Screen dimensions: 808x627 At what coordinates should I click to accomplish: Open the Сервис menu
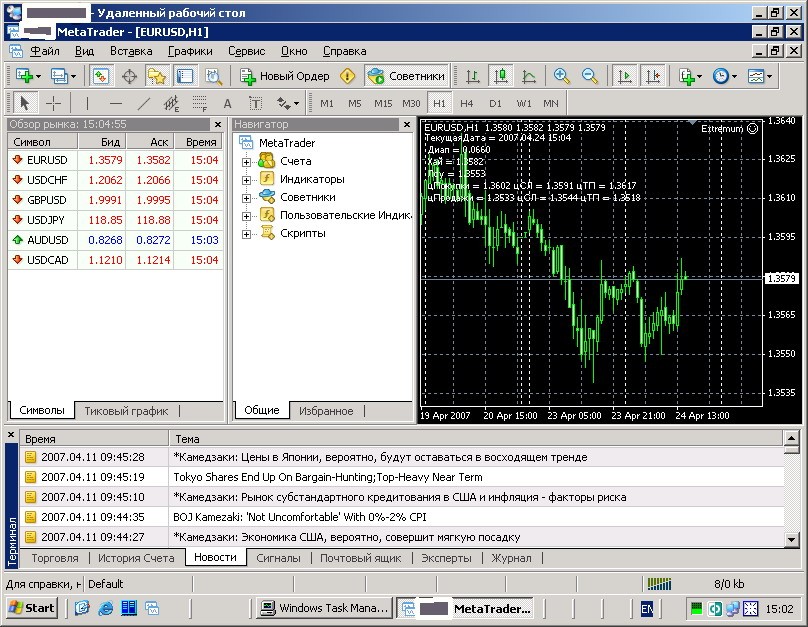coord(246,51)
